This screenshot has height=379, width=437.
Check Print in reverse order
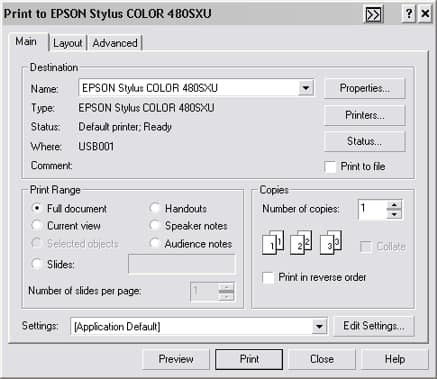[x=268, y=277]
